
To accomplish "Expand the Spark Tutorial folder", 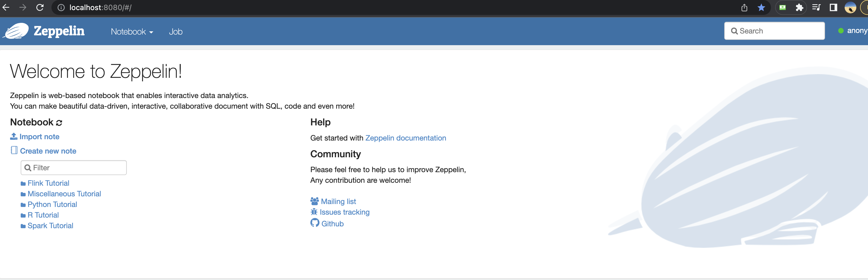I will pyautogui.click(x=47, y=226).
